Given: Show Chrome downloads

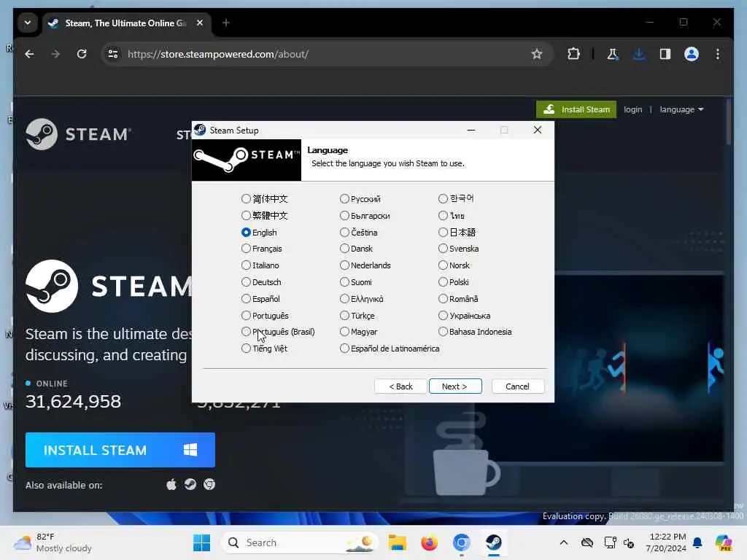Looking at the screenshot, I should pos(639,54).
